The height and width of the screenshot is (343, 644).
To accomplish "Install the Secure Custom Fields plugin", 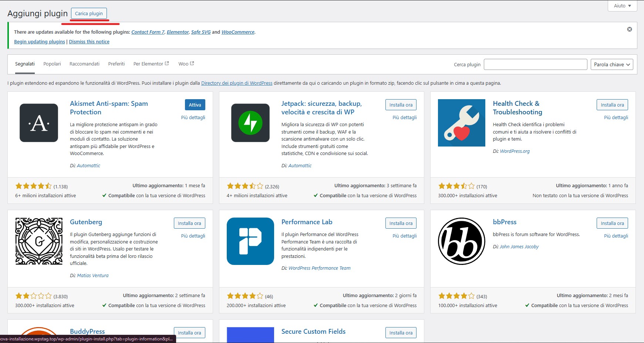I will click(401, 333).
